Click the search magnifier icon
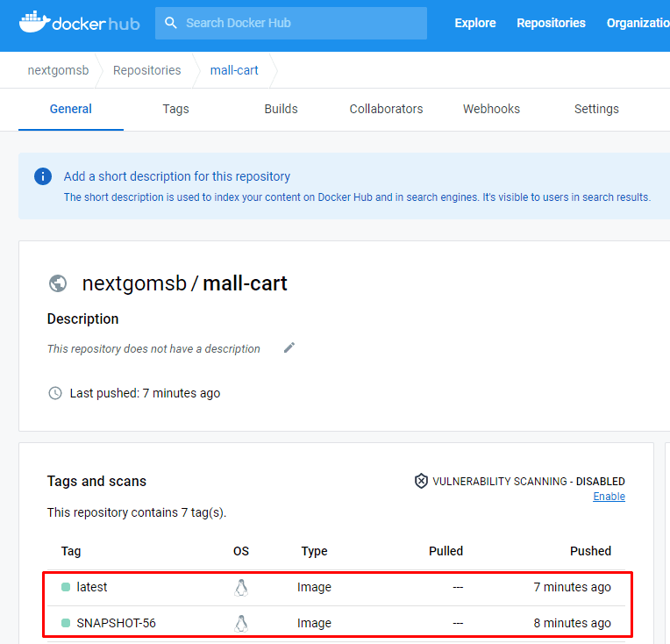This screenshot has height=644, width=670. tap(170, 23)
